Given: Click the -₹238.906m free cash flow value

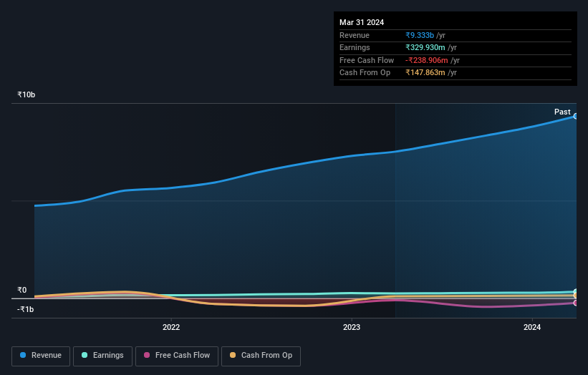Looking at the screenshot, I should (x=427, y=60).
